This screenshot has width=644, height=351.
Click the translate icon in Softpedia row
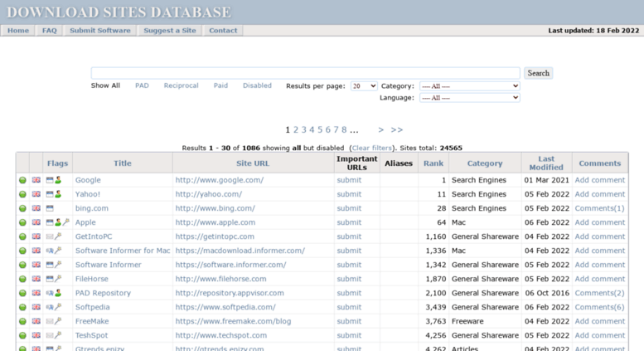50,307
